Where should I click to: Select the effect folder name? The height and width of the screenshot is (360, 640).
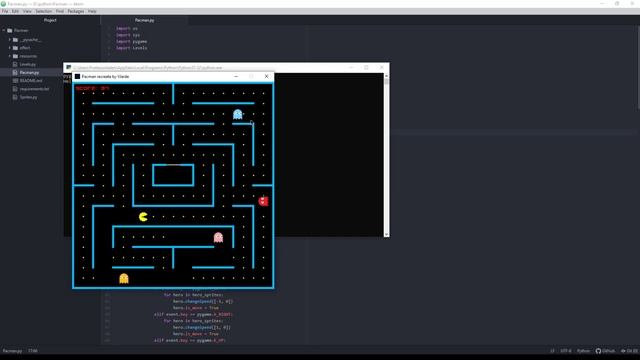tap(25, 48)
